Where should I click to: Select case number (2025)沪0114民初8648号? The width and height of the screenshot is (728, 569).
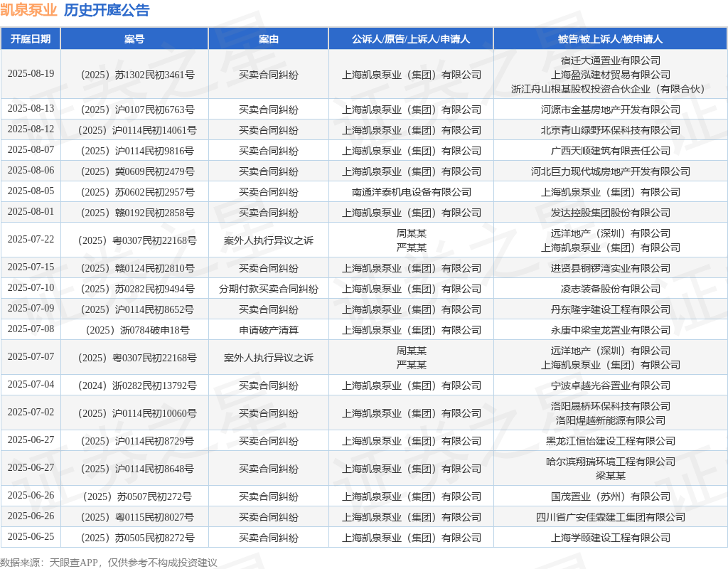click(137, 469)
